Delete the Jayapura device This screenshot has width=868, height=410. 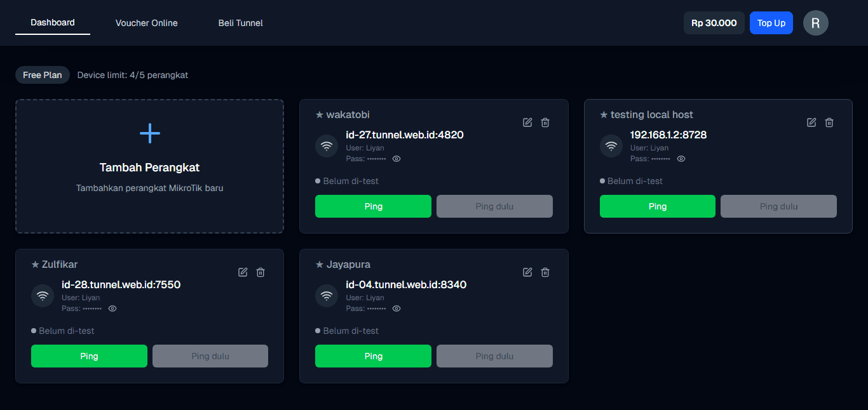point(545,272)
